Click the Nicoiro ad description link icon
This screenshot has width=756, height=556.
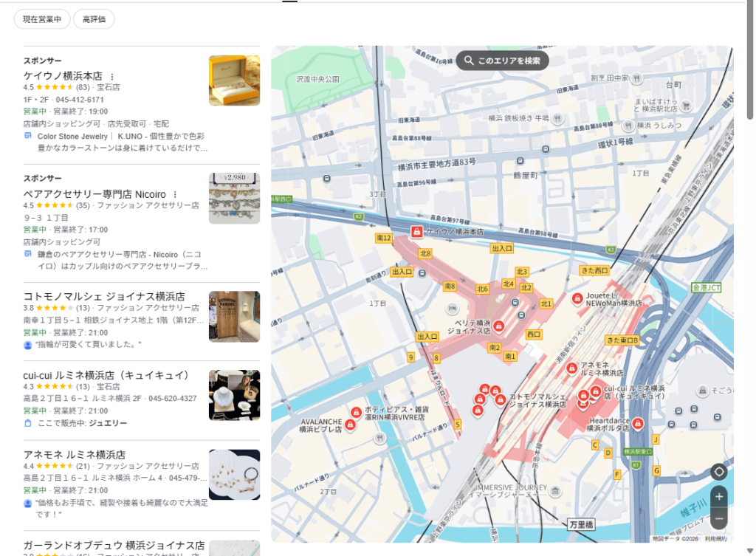click(x=28, y=254)
